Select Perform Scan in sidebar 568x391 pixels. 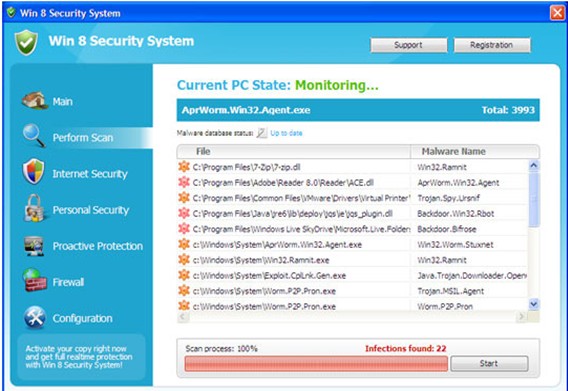point(83,138)
